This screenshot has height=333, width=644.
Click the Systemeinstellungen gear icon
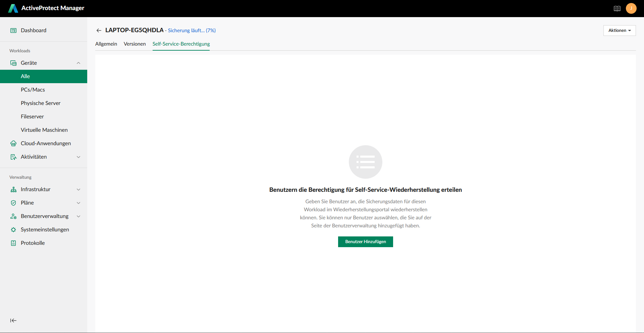click(13, 230)
